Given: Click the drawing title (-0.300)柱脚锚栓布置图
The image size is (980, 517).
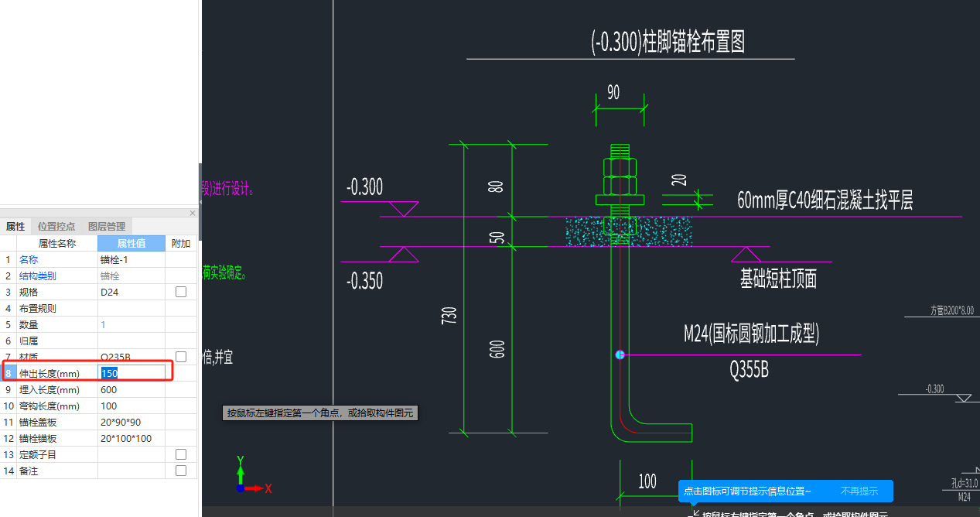Looking at the screenshot, I should (x=668, y=42).
